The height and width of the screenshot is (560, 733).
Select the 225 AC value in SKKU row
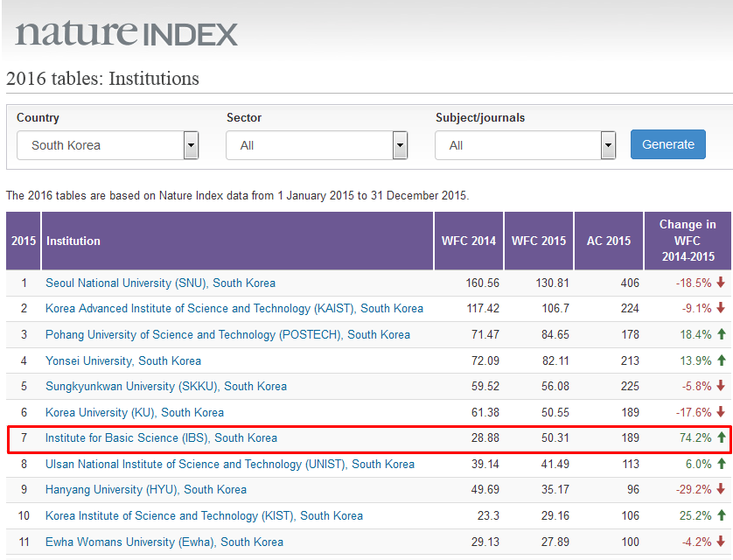tap(630, 386)
